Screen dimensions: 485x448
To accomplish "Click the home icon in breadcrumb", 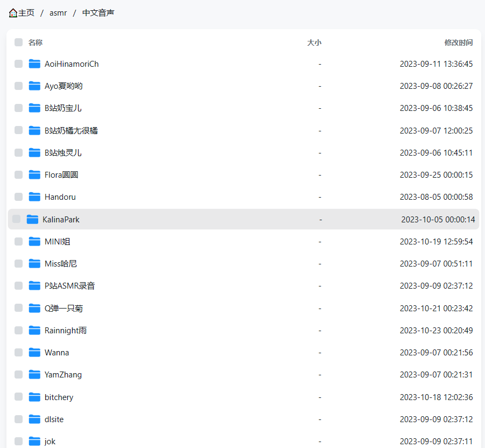I will click(13, 13).
